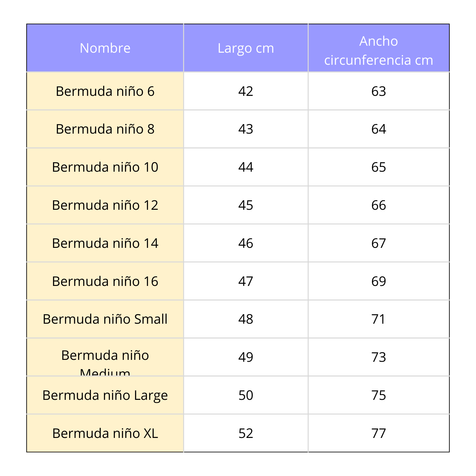Click the ancho value 63
476x476 pixels.
click(379, 91)
